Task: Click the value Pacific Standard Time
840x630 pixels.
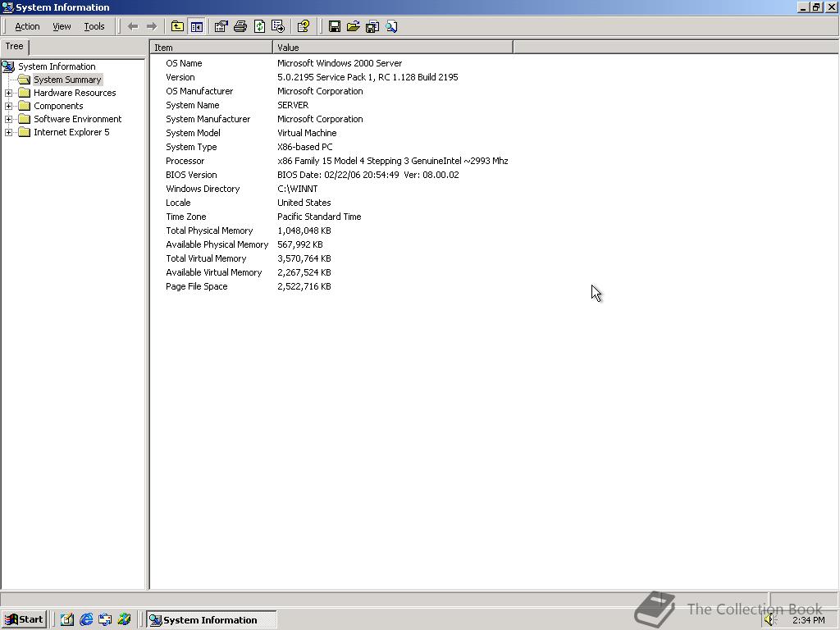Action: [319, 217]
